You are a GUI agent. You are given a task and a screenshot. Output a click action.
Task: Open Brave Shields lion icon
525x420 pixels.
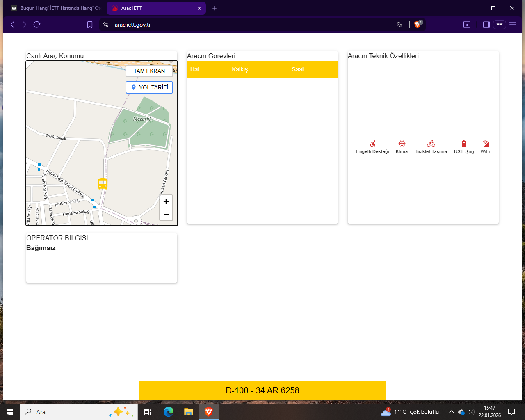pos(418,25)
